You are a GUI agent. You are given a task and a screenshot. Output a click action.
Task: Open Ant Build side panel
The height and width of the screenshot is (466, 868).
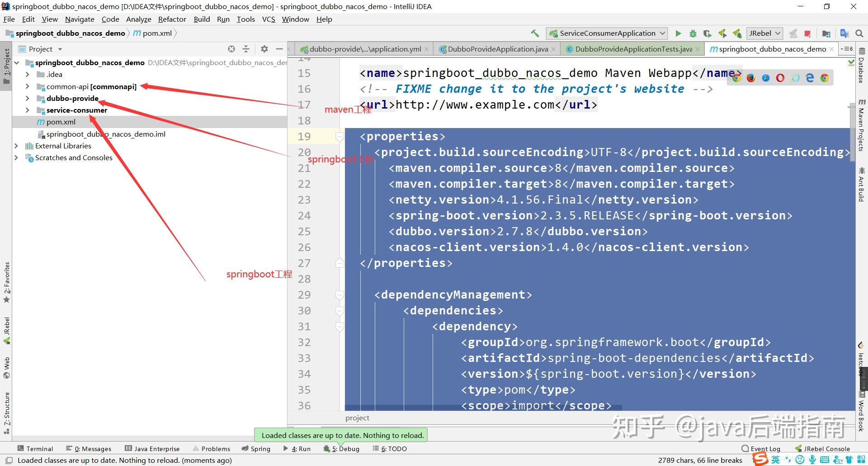[x=862, y=184]
